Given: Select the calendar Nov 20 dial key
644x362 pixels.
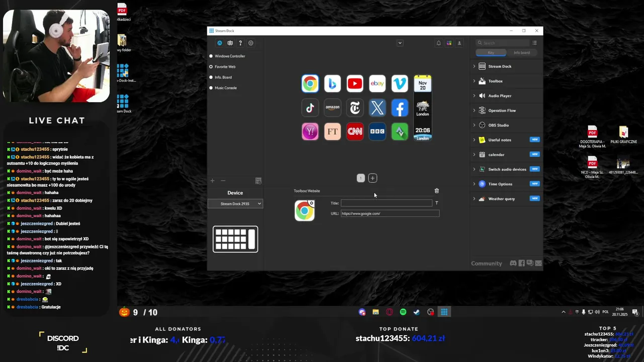Looking at the screenshot, I should [423, 83].
